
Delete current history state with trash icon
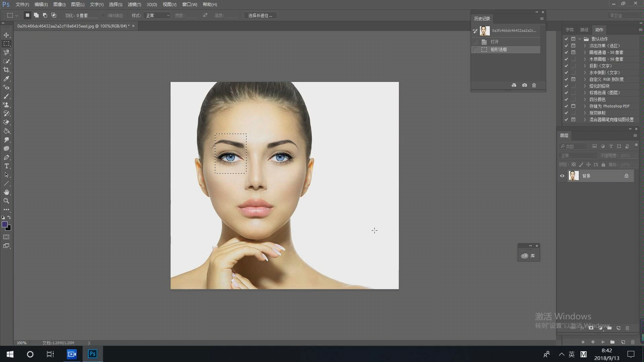(534, 85)
